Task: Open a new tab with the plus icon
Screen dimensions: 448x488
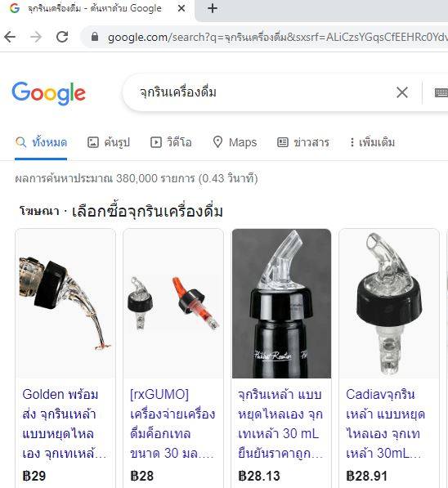Action: point(213,8)
